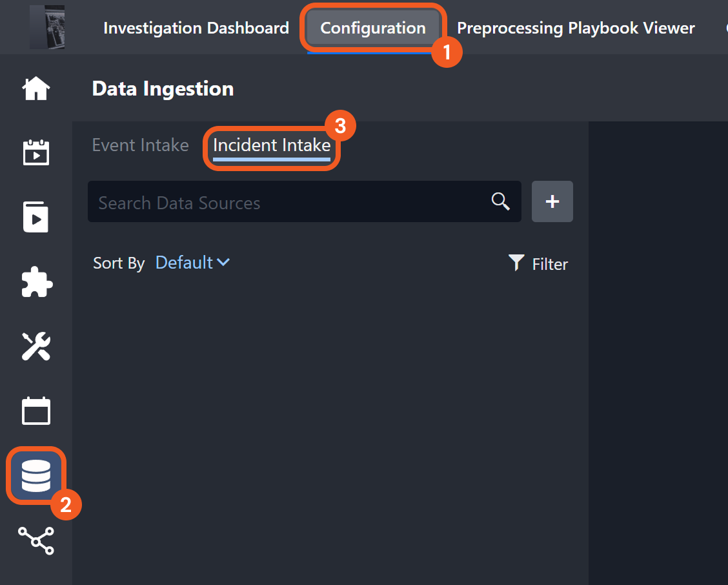
Task: Open the Preprocessing Playbook Viewer tab
Action: pos(576,28)
